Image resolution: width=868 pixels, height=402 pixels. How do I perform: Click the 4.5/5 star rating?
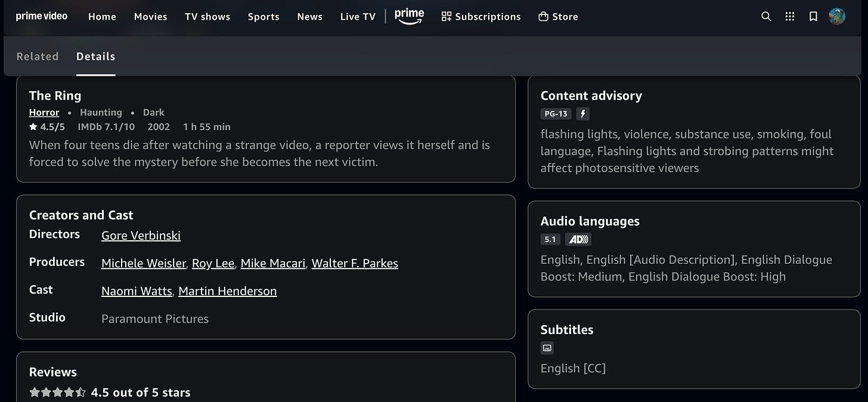tap(47, 126)
